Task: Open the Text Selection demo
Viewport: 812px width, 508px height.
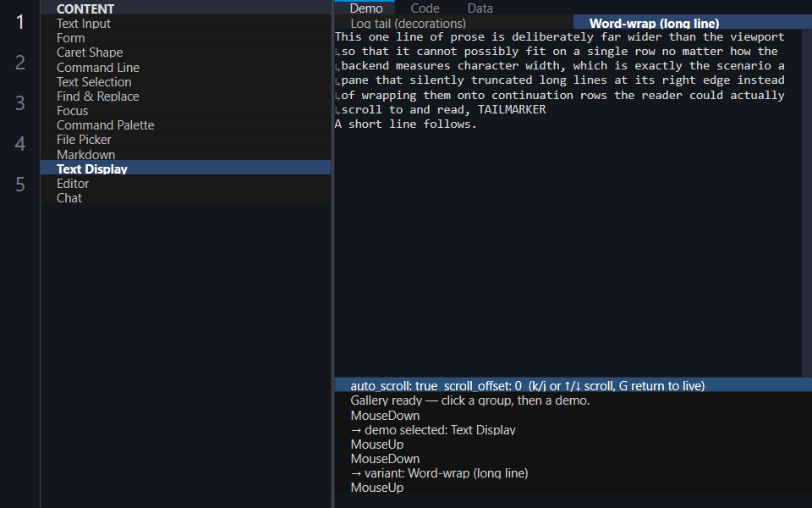Action: coord(185,82)
